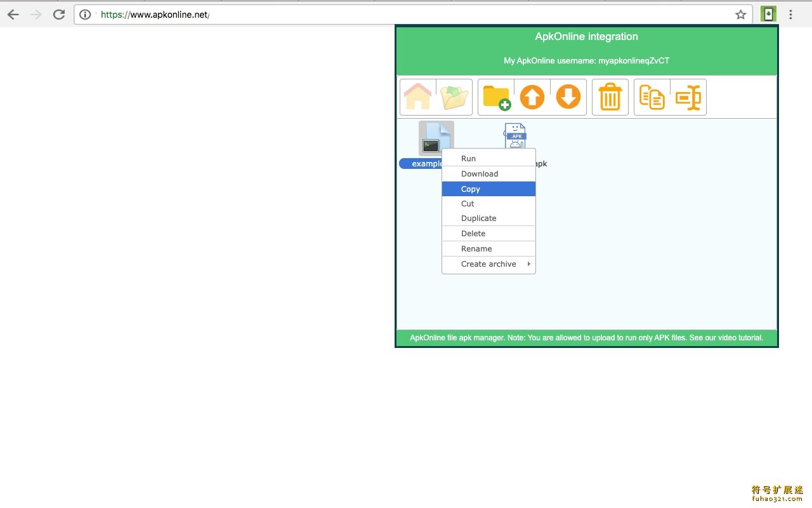This screenshot has height=508, width=812.
Task: Select the example script file icon
Action: [x=436, y=138]
